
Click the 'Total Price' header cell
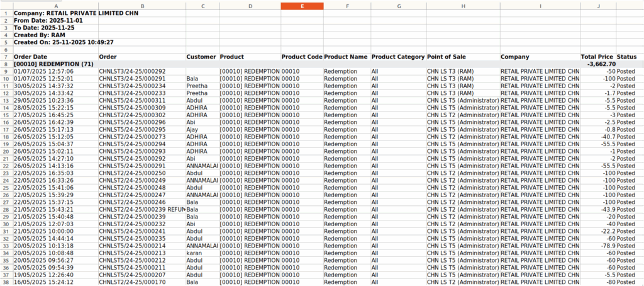pyautogui.click(x=598, y=57)
